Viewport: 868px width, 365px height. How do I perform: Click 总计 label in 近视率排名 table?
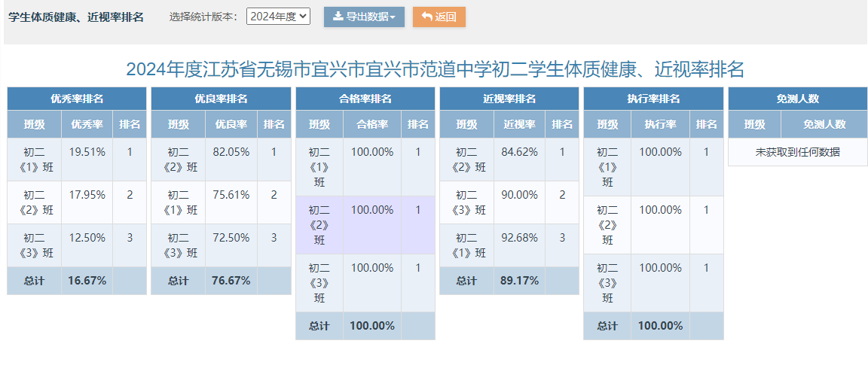click(x=466, y=281)
